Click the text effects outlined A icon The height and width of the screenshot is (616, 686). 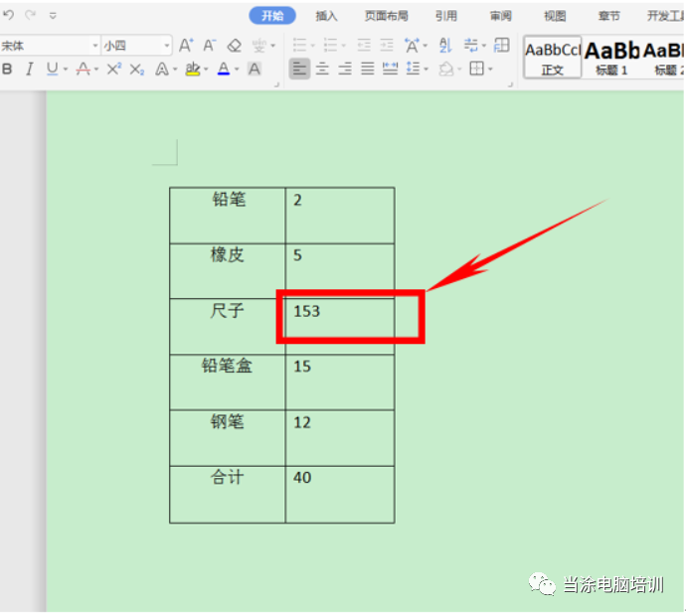[x=162, y=69]
